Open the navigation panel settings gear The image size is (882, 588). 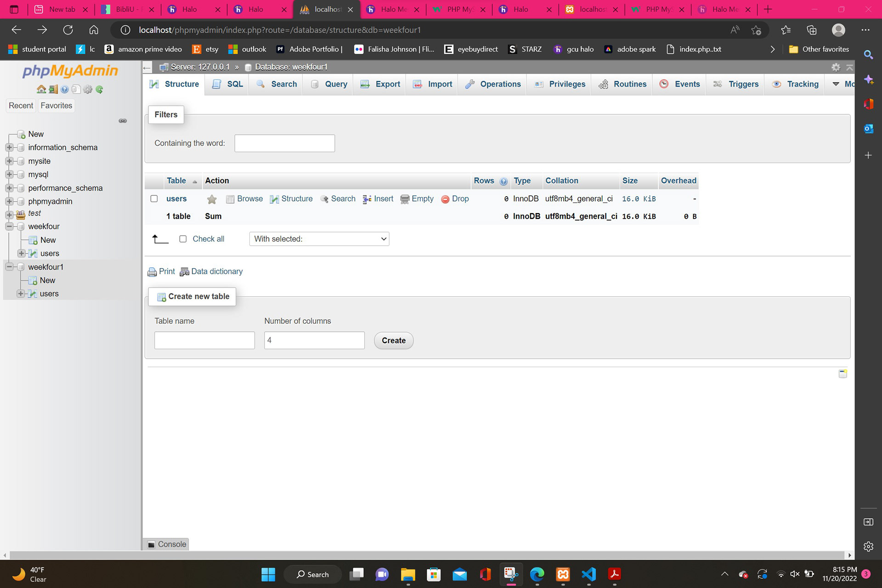(88, 89)
